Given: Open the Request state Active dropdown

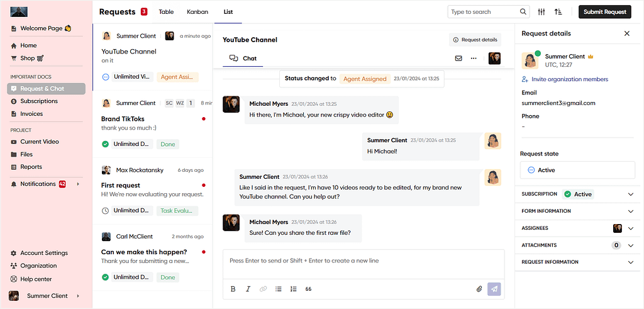Looking at the screenshot, I should point(577,170).
